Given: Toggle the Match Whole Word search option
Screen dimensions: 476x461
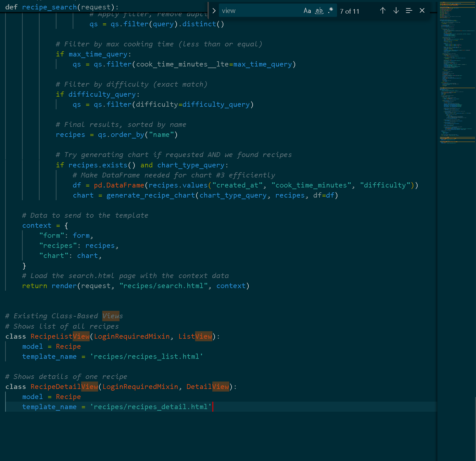Looking at the screenshot, I should (x=319, y=10).
